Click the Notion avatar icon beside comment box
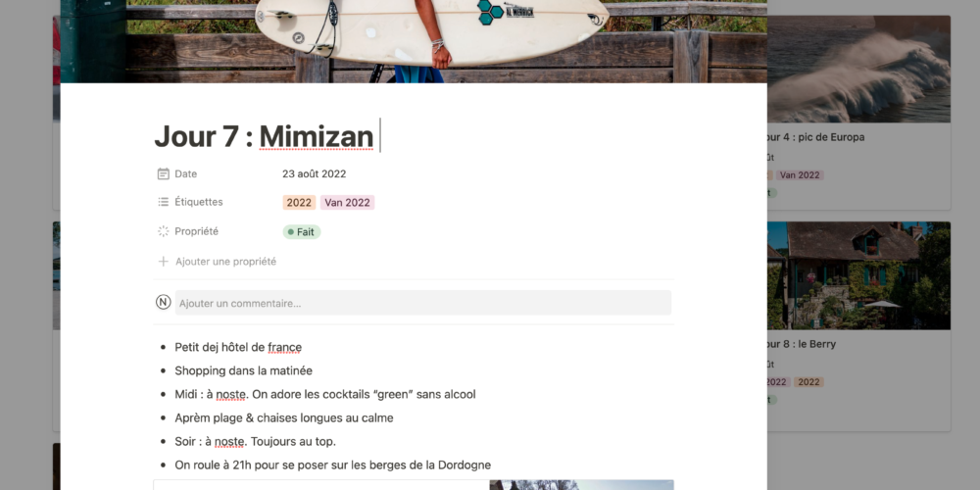Viewport: 980px width, 490px height. [163, 303]
